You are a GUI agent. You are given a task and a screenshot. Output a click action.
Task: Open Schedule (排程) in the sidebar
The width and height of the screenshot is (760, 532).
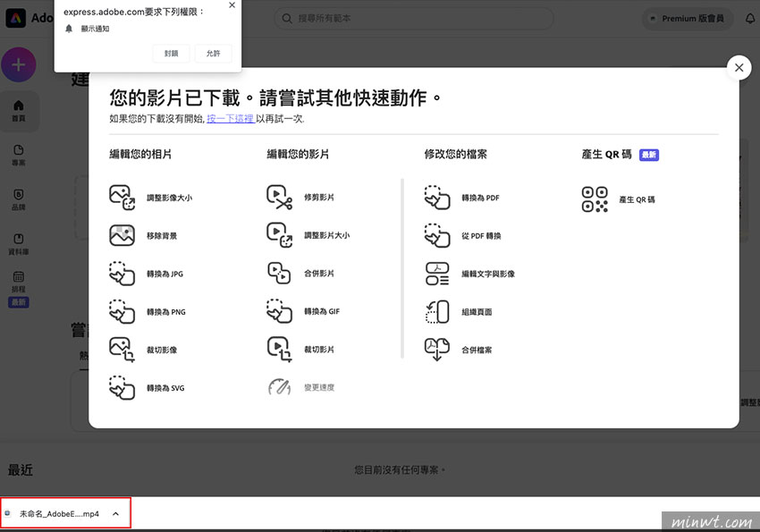coord(19,290)
